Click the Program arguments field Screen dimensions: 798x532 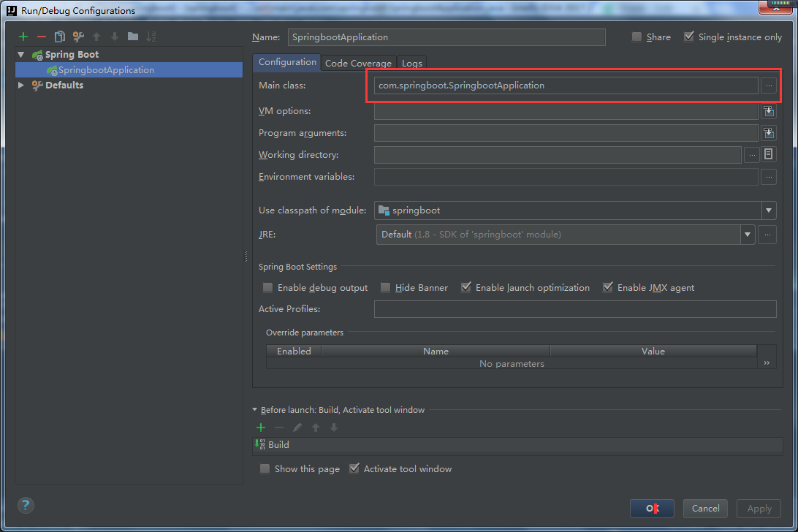566,133
